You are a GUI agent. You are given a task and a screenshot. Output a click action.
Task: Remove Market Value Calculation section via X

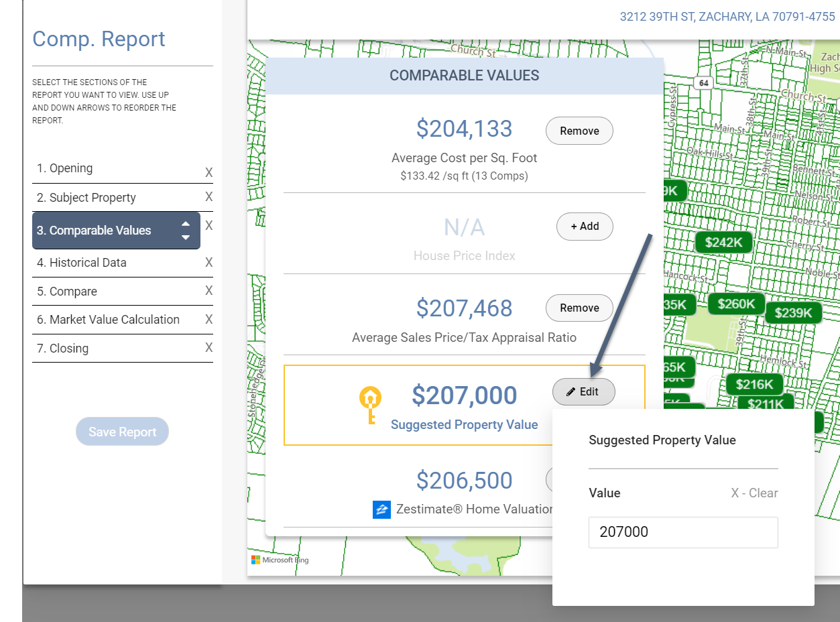click(208, 320)
